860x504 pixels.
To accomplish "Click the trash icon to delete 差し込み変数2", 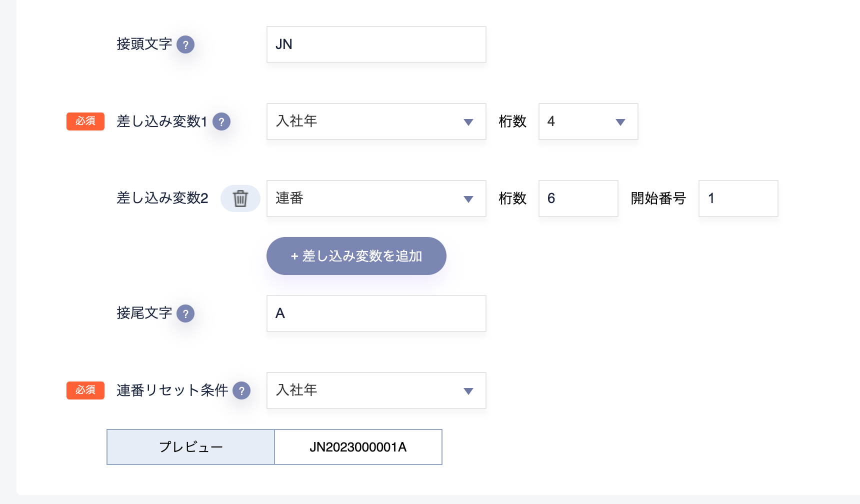I will pyautogui.click(x=240, y=198).
